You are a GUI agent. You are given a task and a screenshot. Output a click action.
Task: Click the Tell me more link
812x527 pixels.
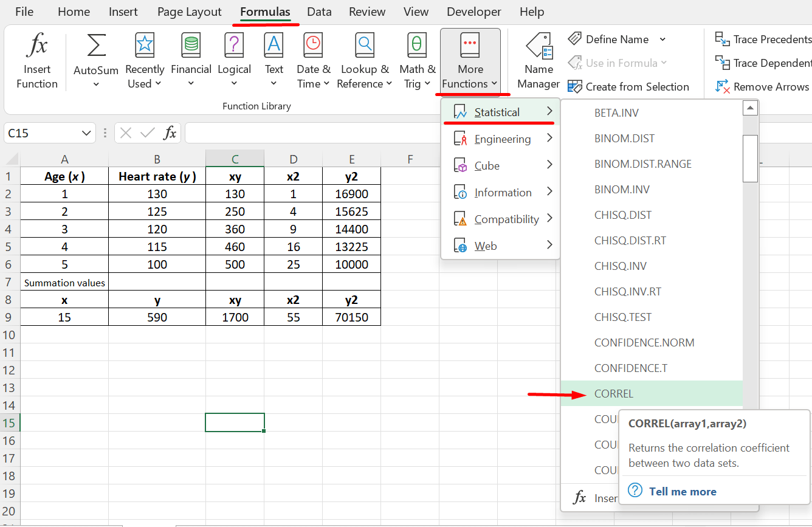click(682, 491)
